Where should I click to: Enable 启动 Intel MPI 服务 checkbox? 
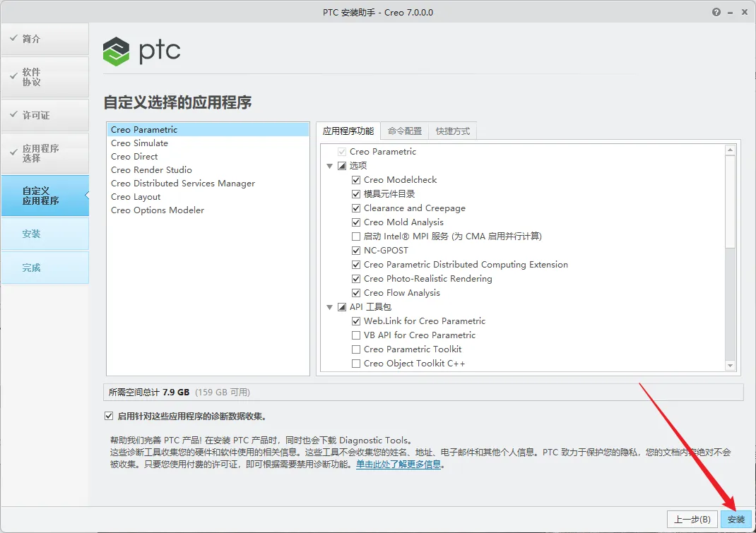tap(356, 236)
